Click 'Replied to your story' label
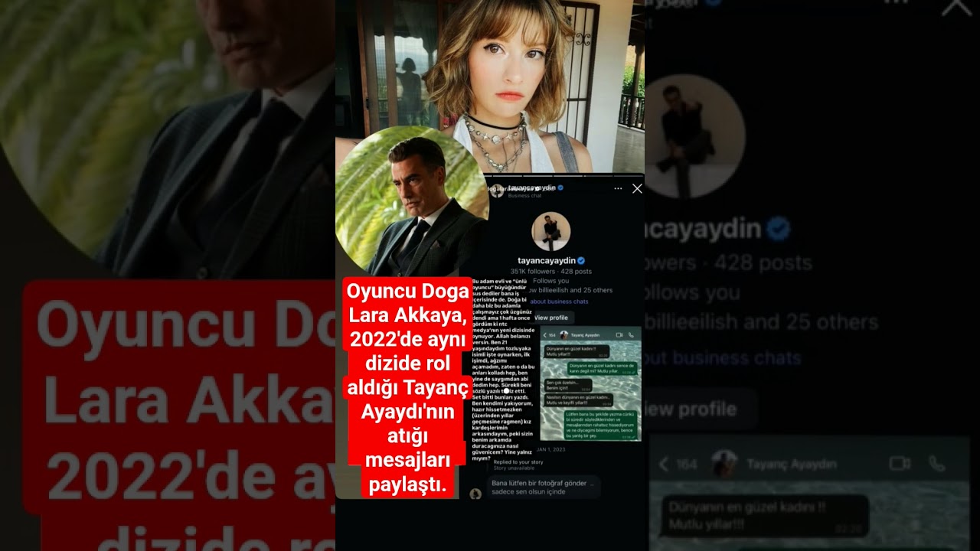Viewport: 980px width, 551px height. pyautogui.click(x=518, y=461)
